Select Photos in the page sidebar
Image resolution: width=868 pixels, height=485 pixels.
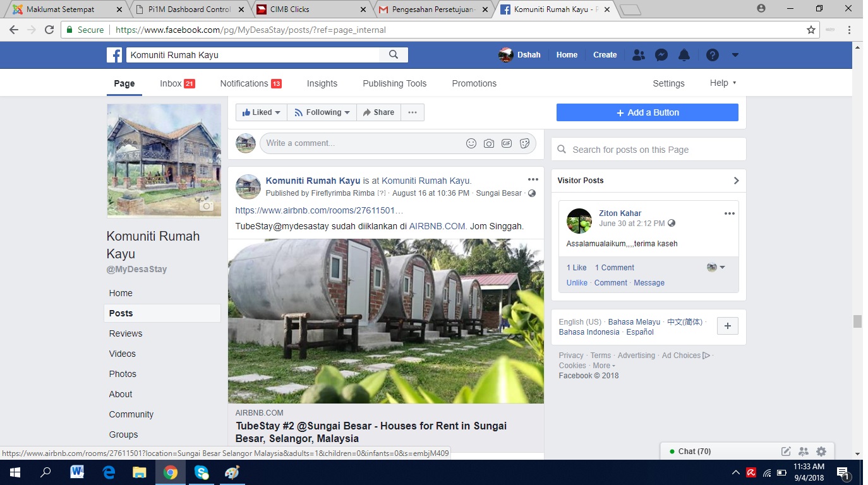(123, 374)
